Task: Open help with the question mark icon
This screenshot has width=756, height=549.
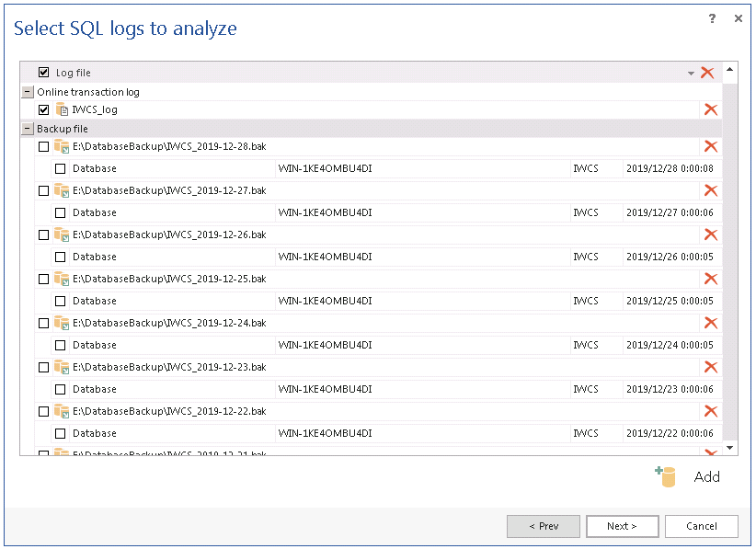Action: [713, 18]
